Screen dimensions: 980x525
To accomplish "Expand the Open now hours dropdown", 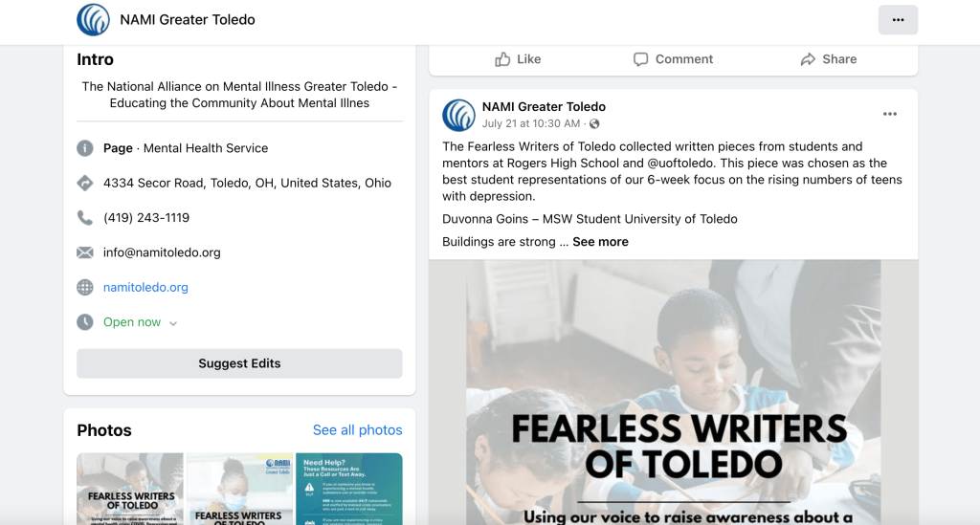I will point(173,323).
